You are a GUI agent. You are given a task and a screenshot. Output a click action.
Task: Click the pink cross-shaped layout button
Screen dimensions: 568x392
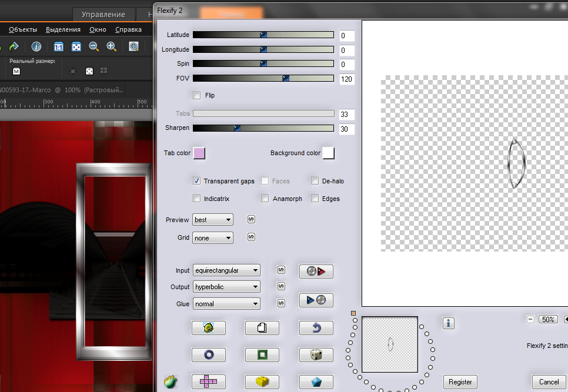pos(208,381)
